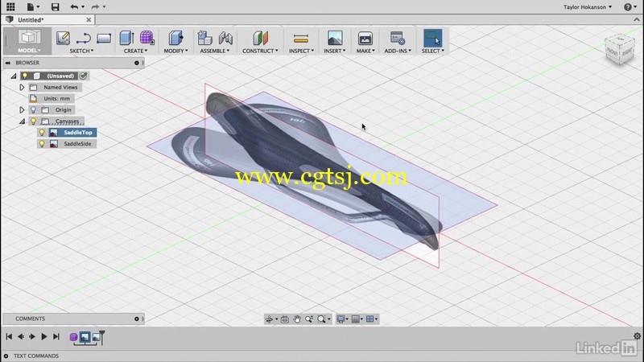Toggle Origin folder visibility bulb
The height and width of the screenshot is (362, 644).
click(33, 109)
